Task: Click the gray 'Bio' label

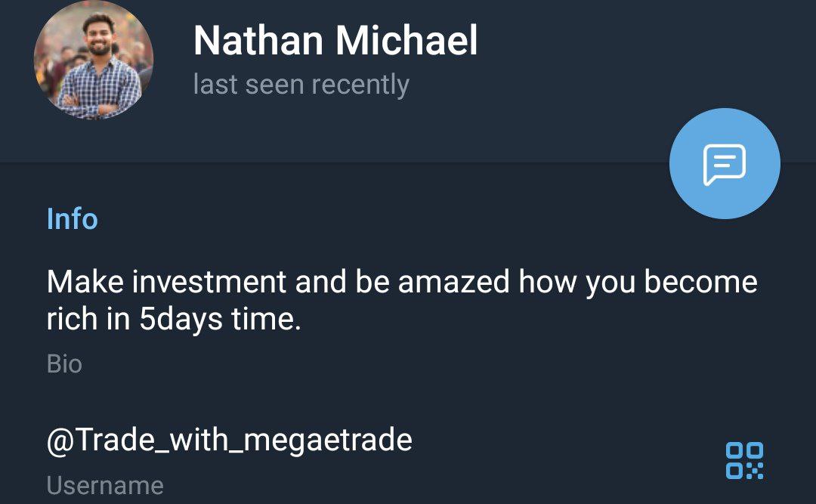Action: 64,364
